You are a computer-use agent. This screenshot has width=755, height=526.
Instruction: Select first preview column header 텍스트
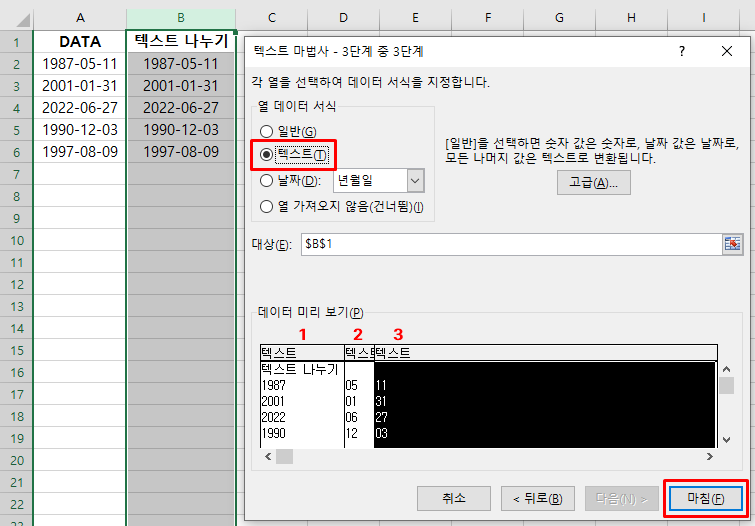point(302,353)
